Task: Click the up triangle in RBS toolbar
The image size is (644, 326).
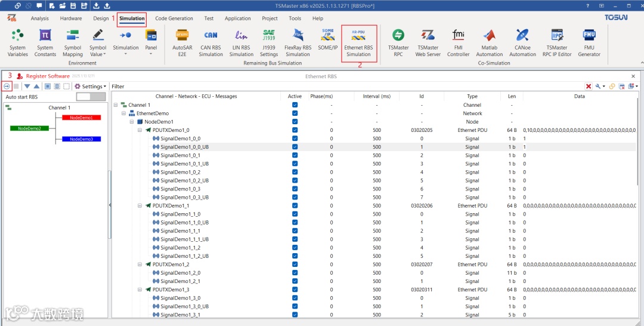Action: pyautogui.click(x=36, y=87)
